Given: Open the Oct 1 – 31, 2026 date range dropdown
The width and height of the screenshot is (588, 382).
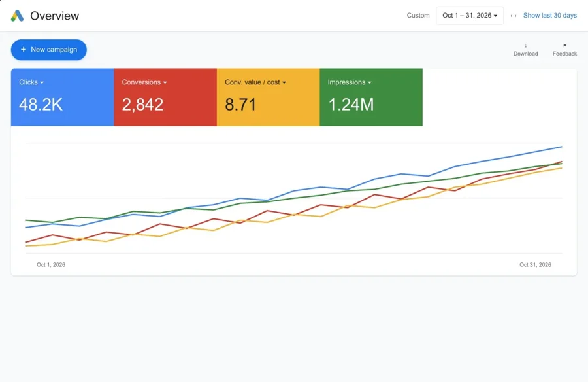Looking at the screenshot, I should (470, 16).
